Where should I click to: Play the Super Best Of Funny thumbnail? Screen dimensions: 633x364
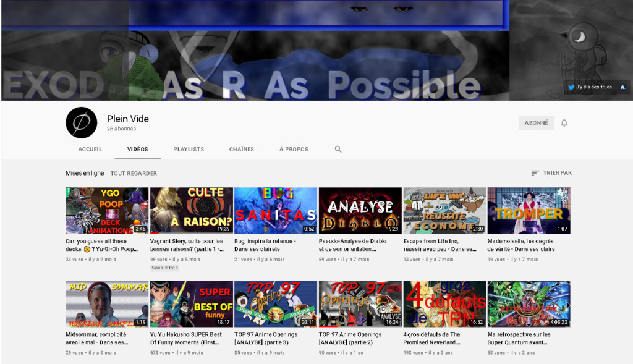[192, 304]
